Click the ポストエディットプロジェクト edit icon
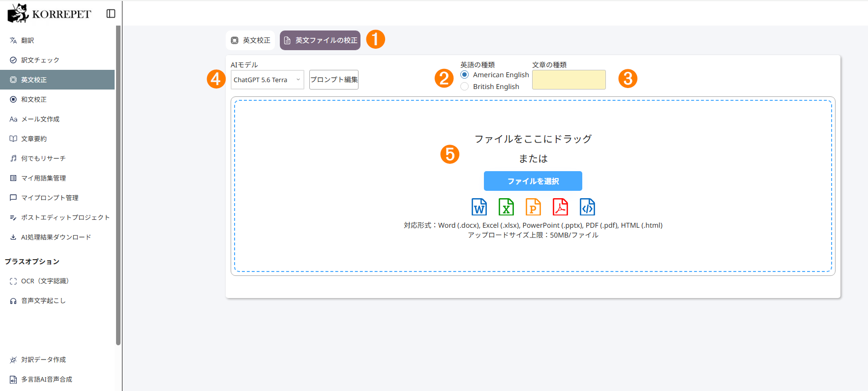Screen dimensions: 868x391 click(x=13, y=217)
